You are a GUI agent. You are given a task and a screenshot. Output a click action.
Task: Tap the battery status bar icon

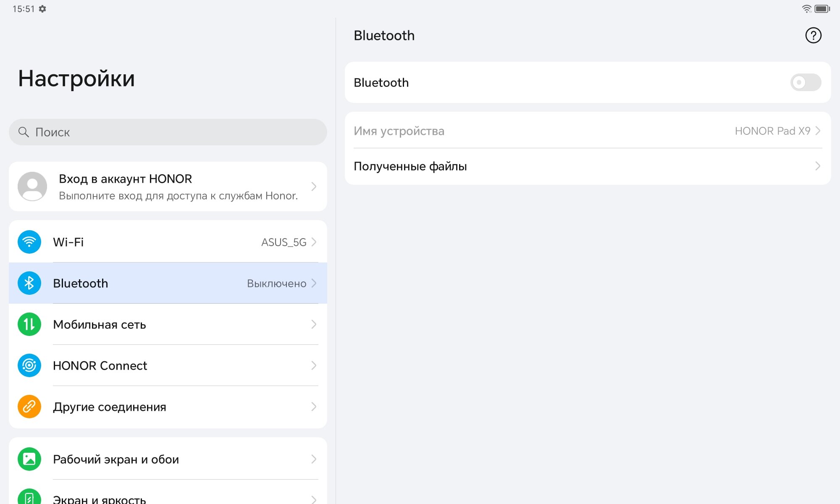pyautogui.click(x=822, y=8)
